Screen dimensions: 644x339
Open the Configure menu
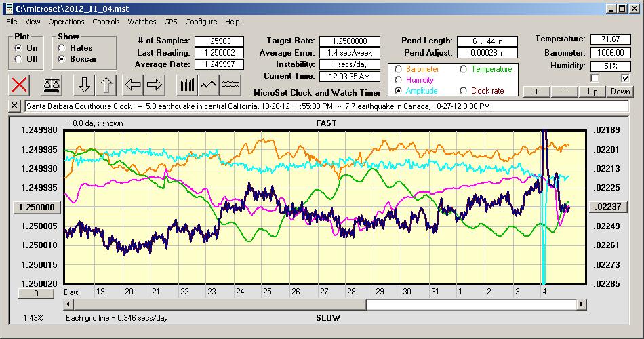click(x=201, y=22)
